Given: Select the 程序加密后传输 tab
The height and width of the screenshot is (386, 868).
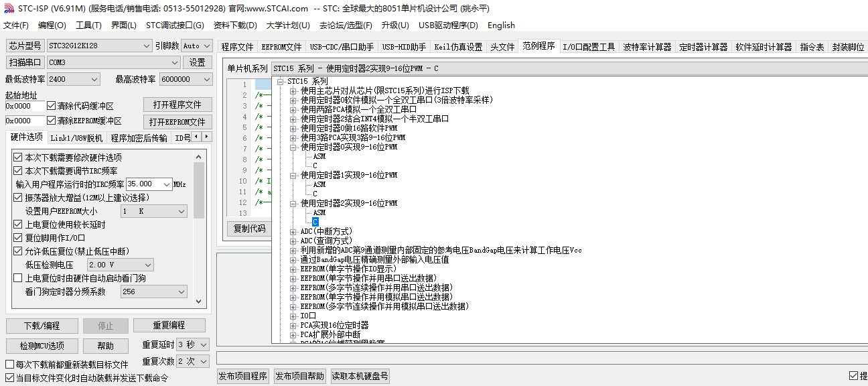Looking at the screenshot, I should [139, 138].
